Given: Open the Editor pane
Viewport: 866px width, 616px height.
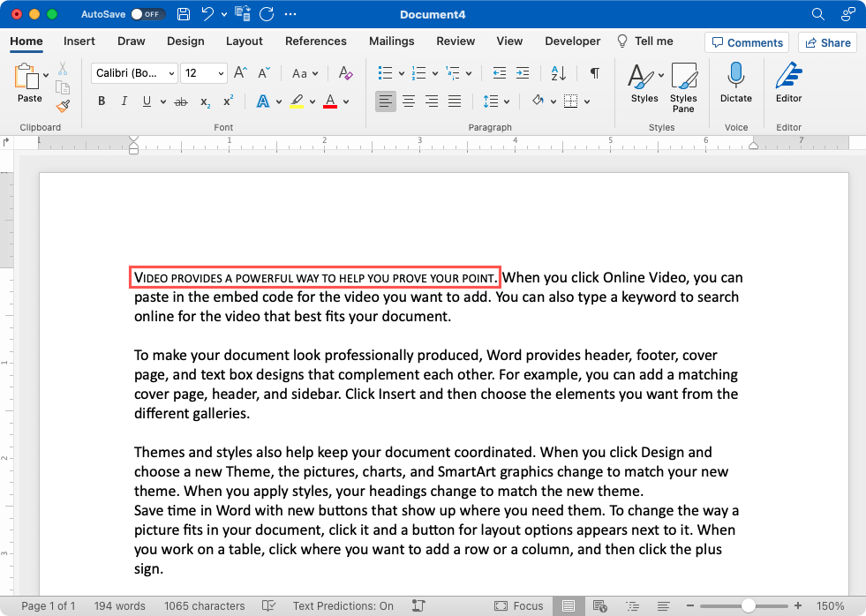Looking at the screenshot, I should click(788, 84).
